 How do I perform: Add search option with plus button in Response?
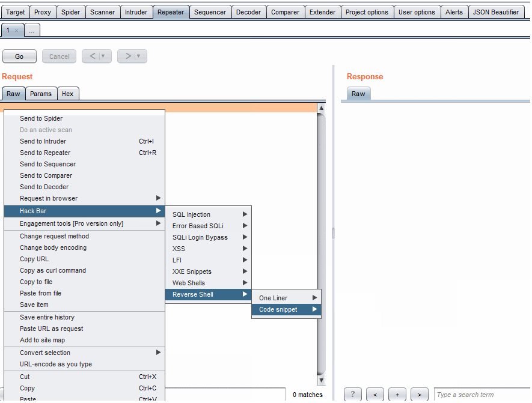coord(397,394)
